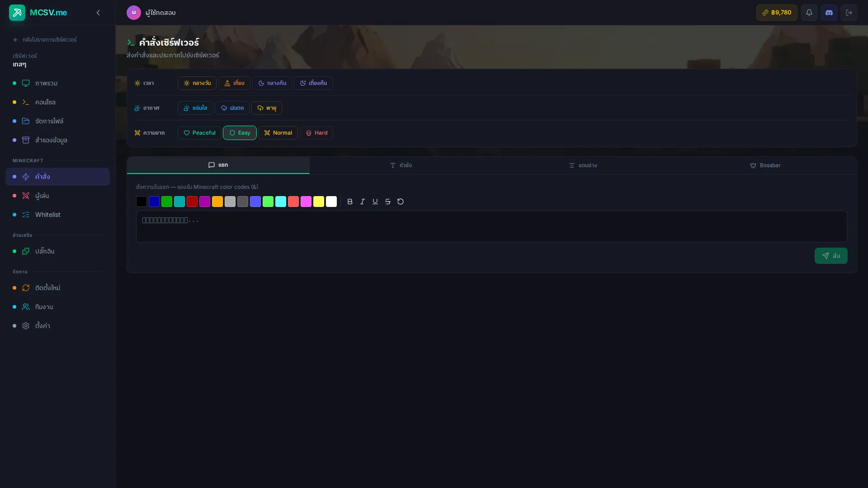Open the หัวข้อ title tab
Screen dimensions: 868x488
pos(401,165)
